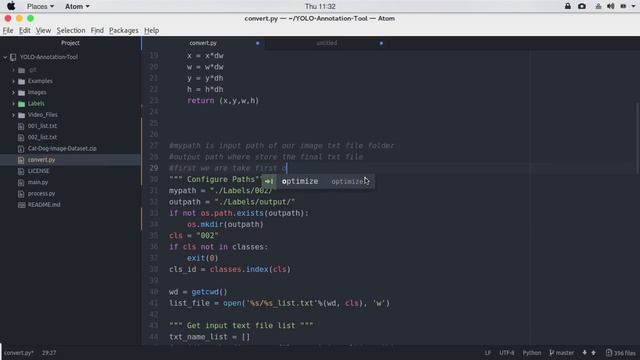Viewport: 640px width, 360px height.
Task: Click the Examples folder icon
Action: click(22, 82)
